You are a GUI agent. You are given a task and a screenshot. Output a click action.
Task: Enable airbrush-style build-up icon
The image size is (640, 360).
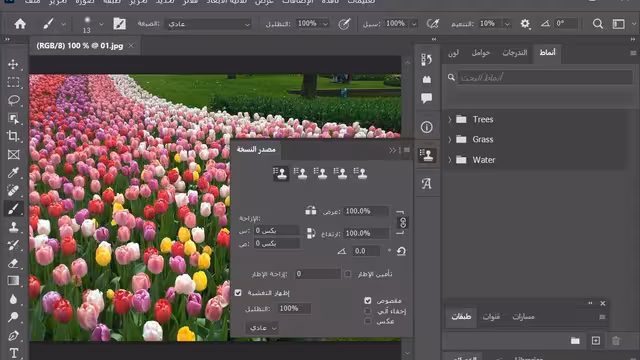coord(433,24)
